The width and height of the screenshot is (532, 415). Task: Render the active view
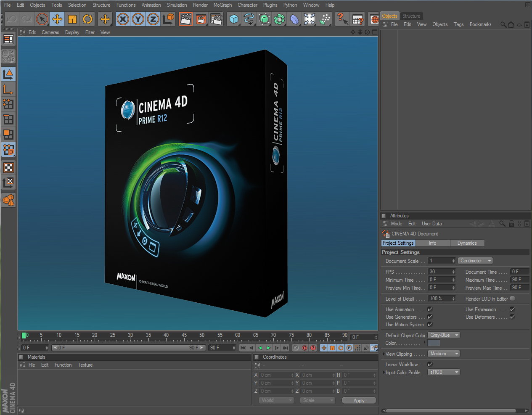point(186,19)
